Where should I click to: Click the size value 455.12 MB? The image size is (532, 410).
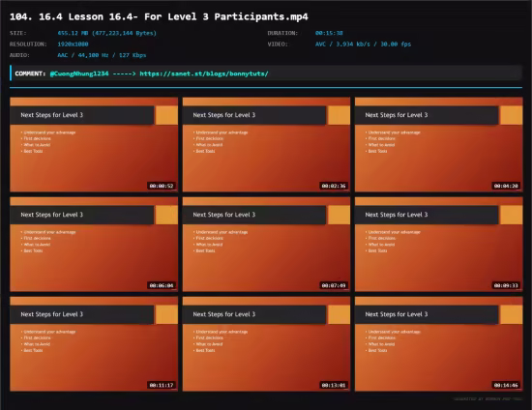pos(106,33)
